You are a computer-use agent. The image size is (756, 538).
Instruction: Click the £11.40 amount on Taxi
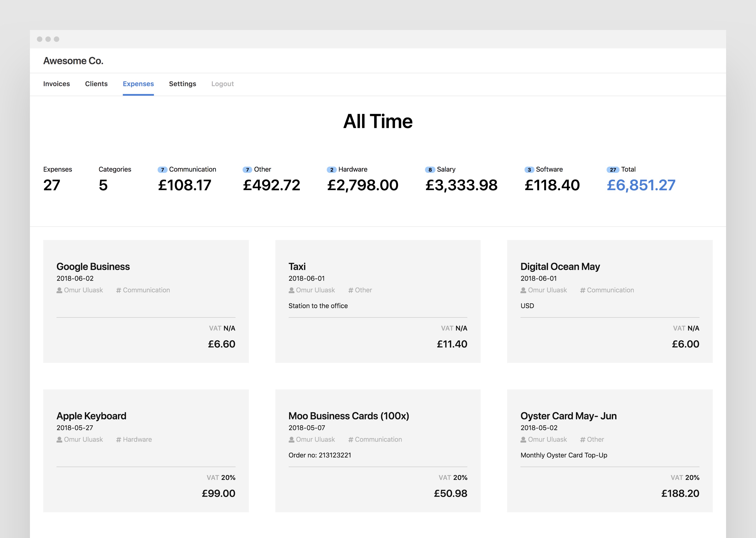[452, 344]
